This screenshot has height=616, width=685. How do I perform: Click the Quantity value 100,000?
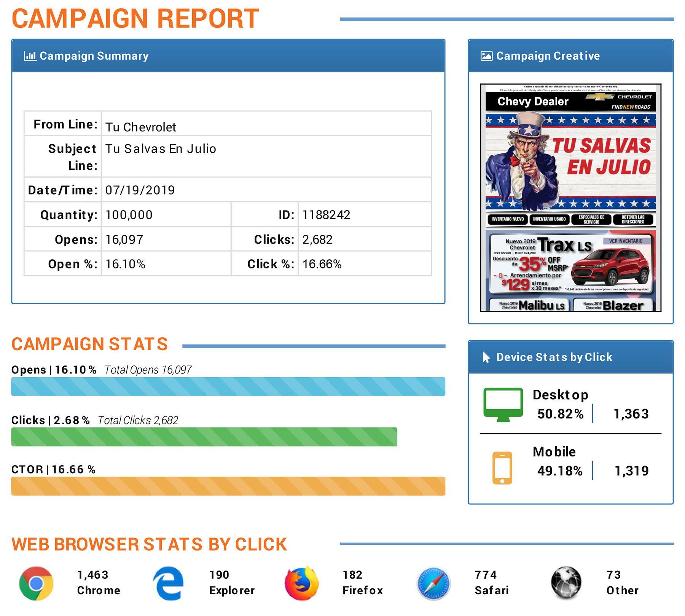pos(129,215)
